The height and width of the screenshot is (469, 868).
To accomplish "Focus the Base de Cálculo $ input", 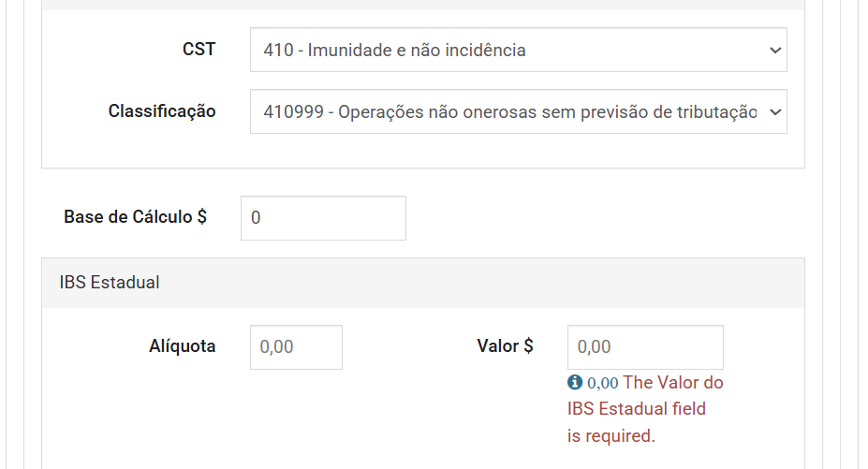I will [x=323, y=218].
